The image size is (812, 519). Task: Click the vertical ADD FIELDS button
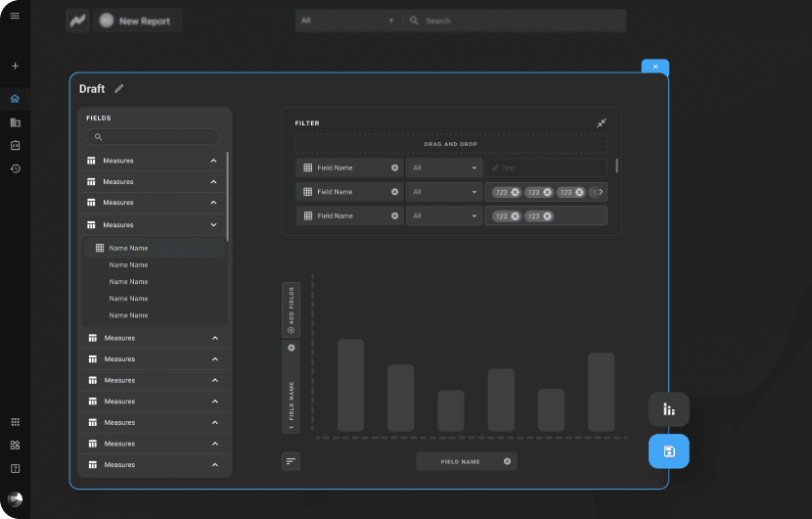pos(291,310)
